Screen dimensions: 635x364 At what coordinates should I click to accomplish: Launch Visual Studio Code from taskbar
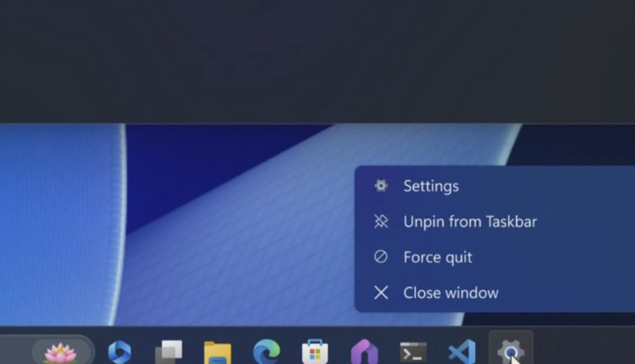pyautogui.click(x=462, y=352)
